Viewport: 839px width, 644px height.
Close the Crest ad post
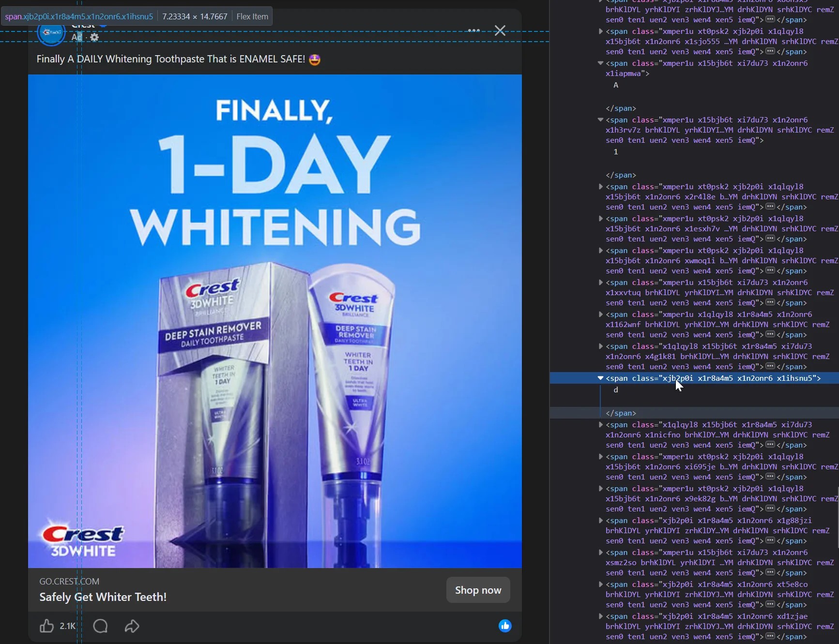(x=500, y=30)
